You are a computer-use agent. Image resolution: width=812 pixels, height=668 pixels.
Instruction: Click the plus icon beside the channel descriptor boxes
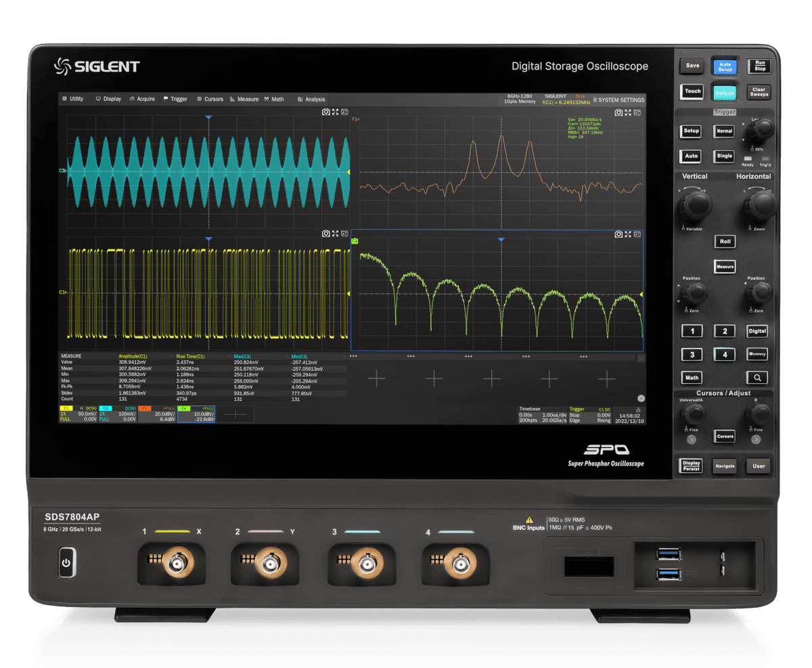(235, 416)
